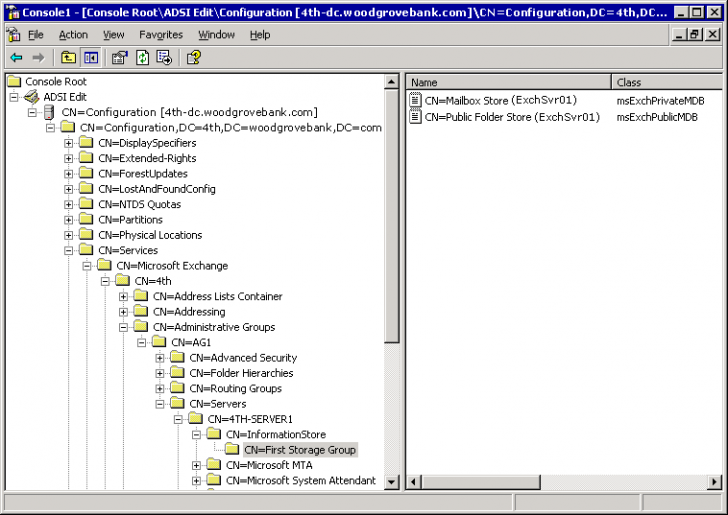The height and width of the screenshot is (515, 728).
Task: Click the tree pane vertical scrollbar thumb
Action: click(x=391, y=216)
